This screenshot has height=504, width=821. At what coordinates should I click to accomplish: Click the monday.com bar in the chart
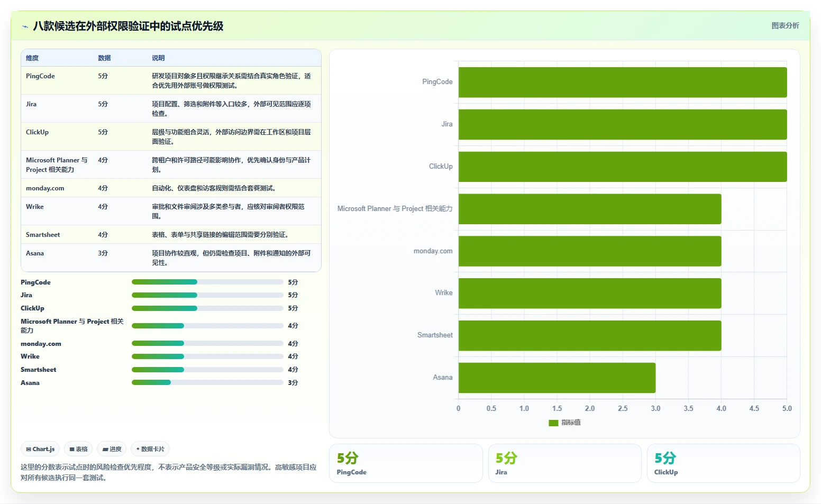point(590,251)
